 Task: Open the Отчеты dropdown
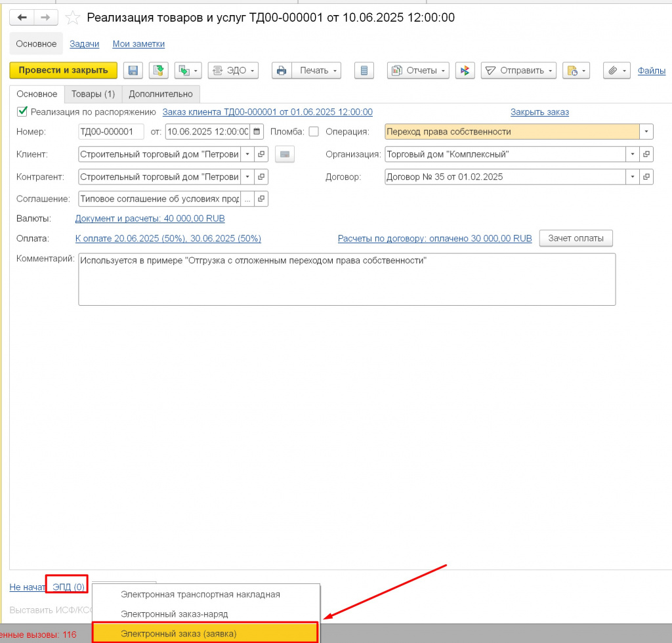[x=418, y=70]
